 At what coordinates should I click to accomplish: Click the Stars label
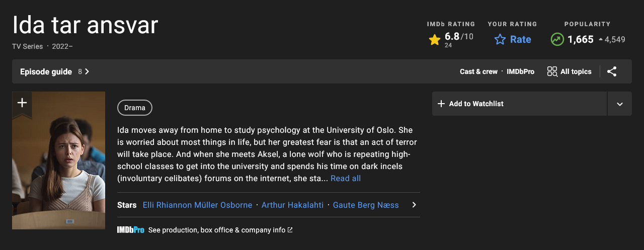coord(127,205)
